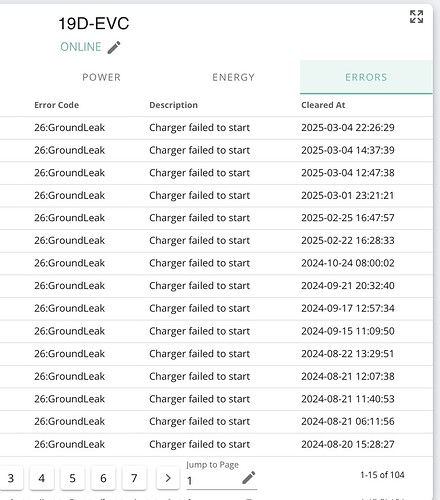This screenshot has height=500, width=440.
Task: Navigate to page 7
Action: (134, 478)
